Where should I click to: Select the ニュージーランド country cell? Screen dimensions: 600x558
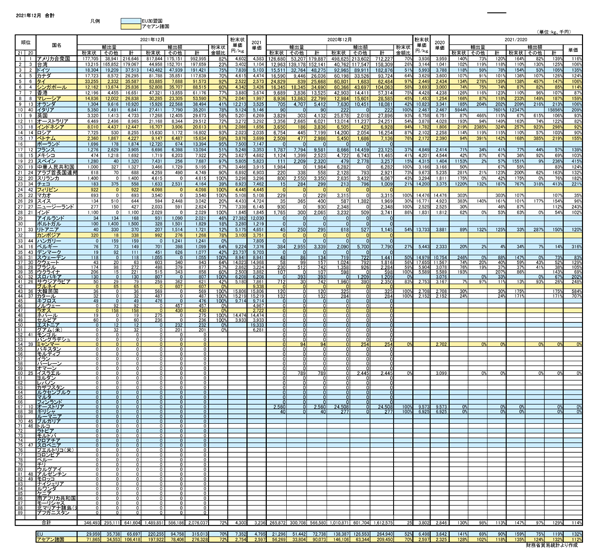coord(57,207)
